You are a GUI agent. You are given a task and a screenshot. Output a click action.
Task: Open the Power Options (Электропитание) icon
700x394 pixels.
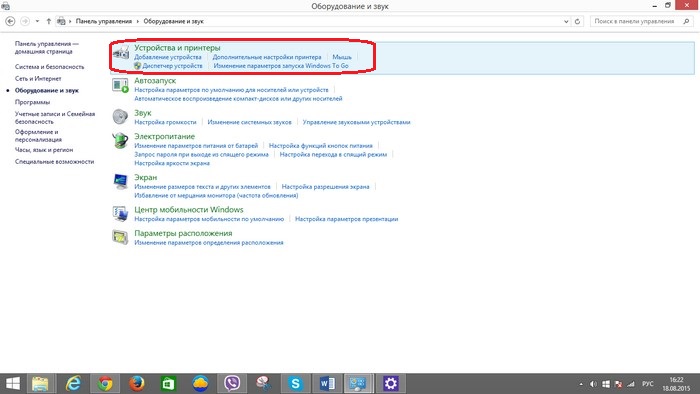pyautogui.click(x=121, y=141)
